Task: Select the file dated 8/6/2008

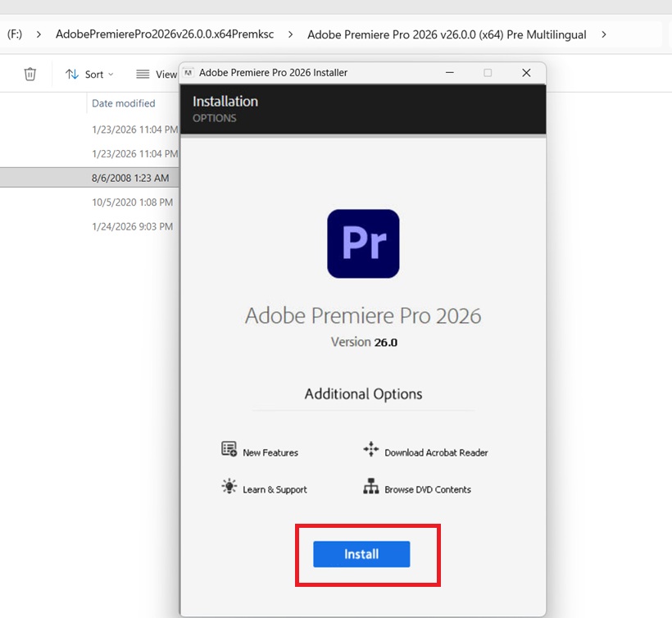Action: [90, 177]
